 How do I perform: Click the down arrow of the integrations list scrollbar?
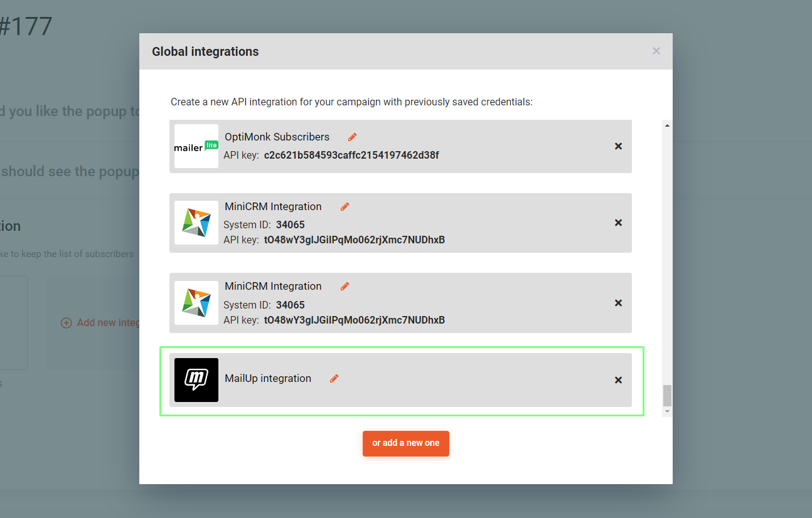click(x=667, y=411)
